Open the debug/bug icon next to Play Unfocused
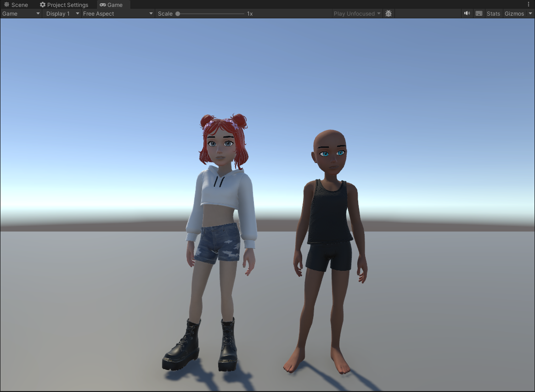Image resolution: width=535 pixels, height=392 pixels. point(389,13)
